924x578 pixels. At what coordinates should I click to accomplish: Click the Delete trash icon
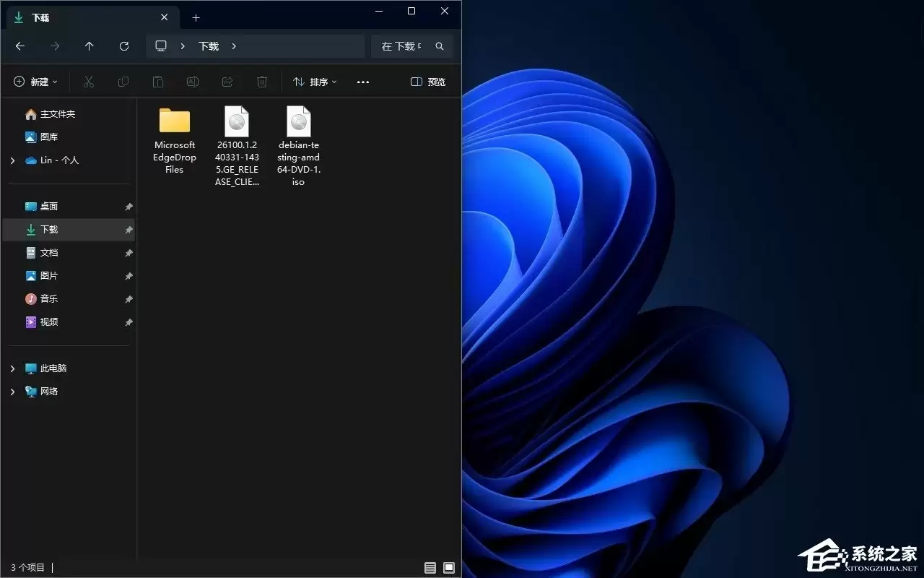[261, 81]
